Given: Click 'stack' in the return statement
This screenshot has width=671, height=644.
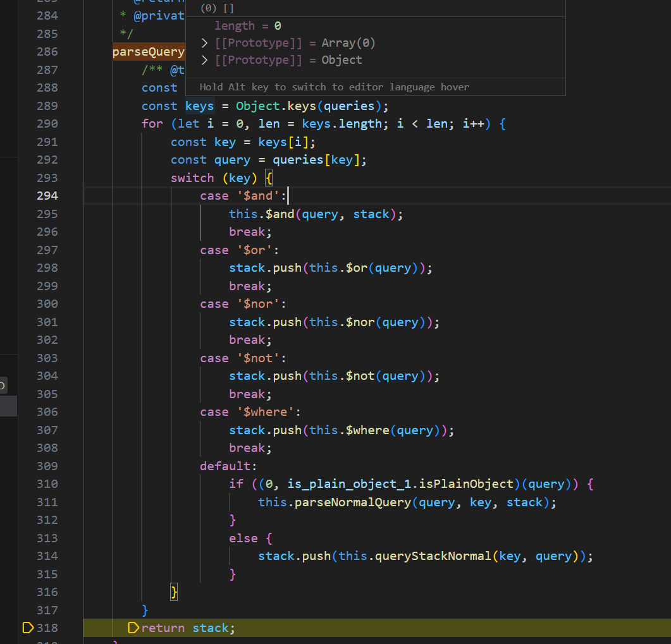Looking at the screenshot, I should pos(211,628).
